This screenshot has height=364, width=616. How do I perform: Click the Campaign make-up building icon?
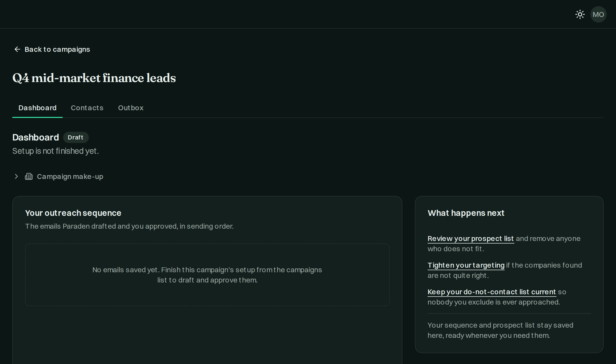(x=29, y=176)
